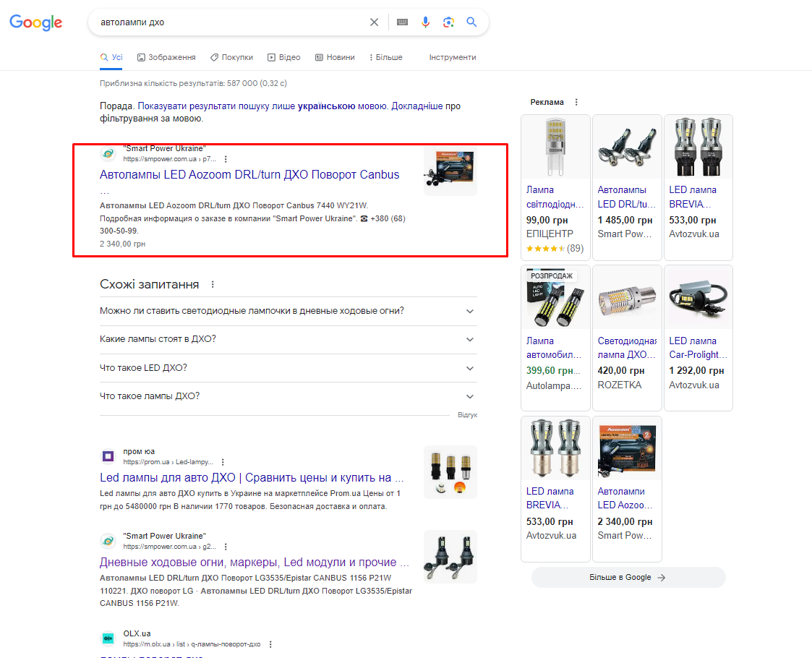
Task: Switch to the Зображення tab
Action: [x=166, y=57]
